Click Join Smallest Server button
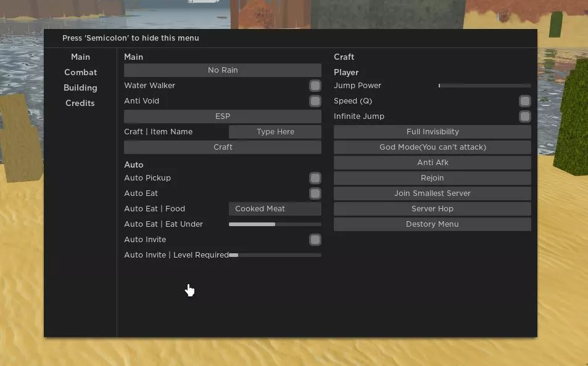 433,193
